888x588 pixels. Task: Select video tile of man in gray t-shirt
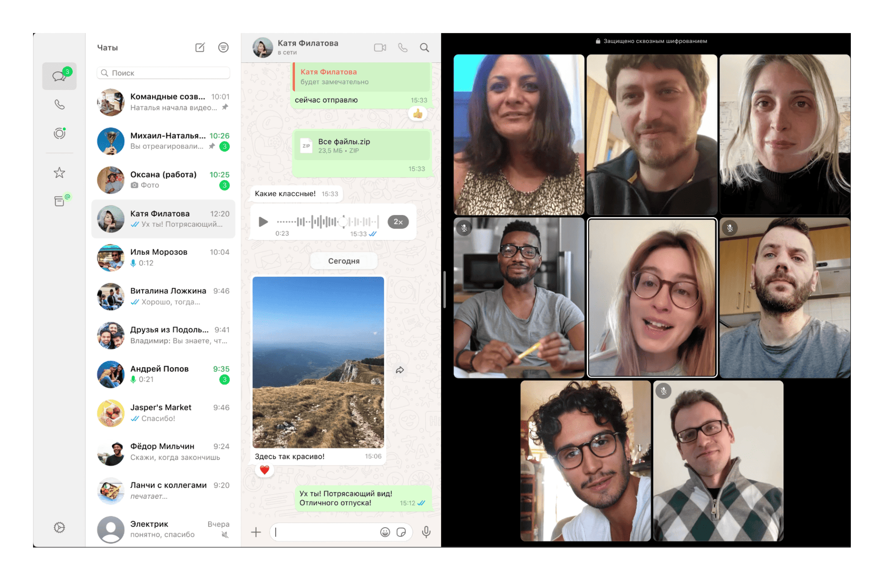pyautogui.click(x=519, y=298)
